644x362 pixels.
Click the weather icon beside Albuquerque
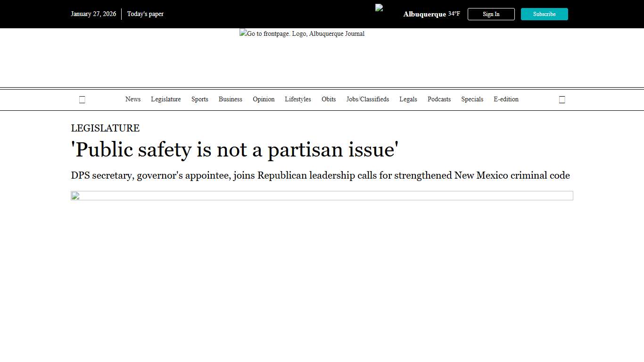click(379, 8)
